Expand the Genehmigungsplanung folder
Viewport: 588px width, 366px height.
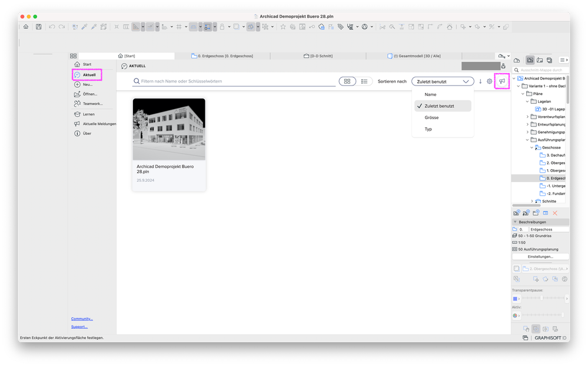pos(527,132)
